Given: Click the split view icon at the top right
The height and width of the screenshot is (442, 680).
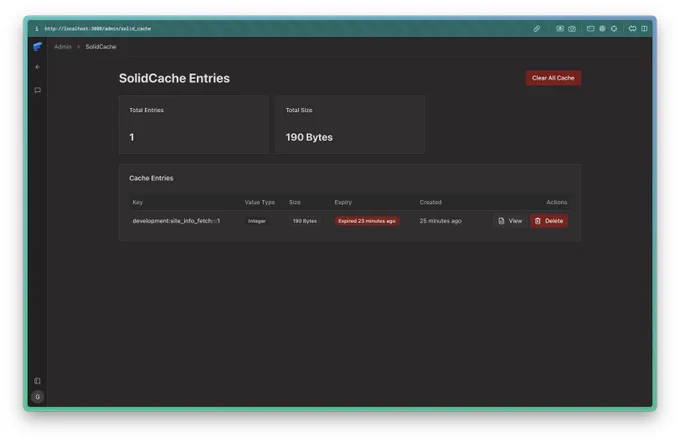Looking at the screenshot, I should [644, 29].
